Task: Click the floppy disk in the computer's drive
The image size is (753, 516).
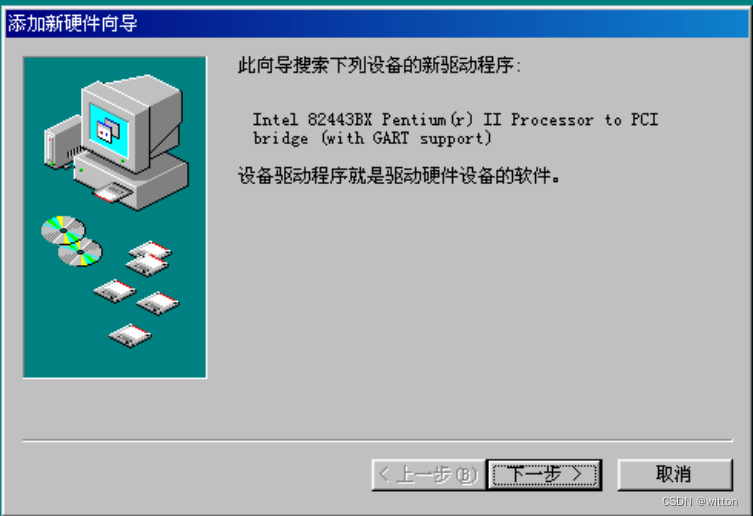Action: click(112, 193)
